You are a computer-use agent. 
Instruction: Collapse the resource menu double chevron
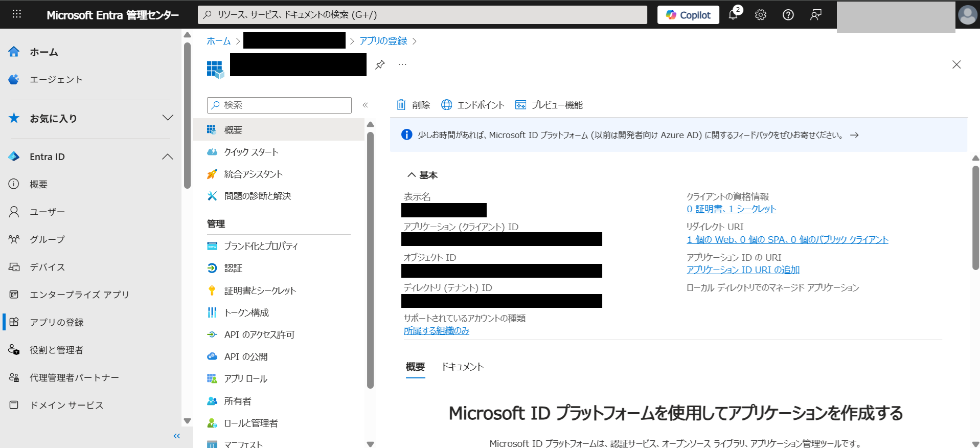click(x=365, y=105)
